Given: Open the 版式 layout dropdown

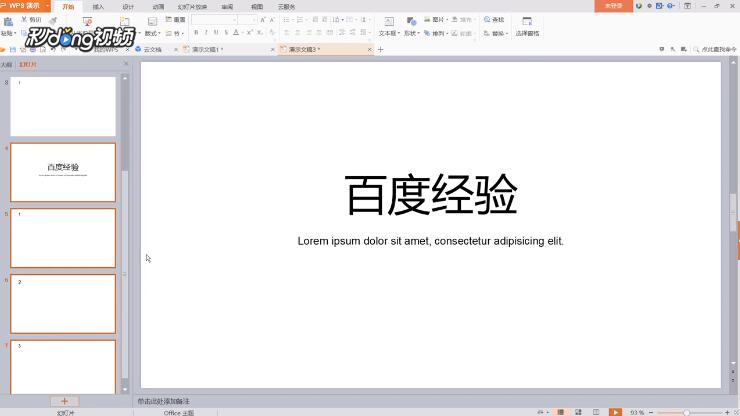Looking at the screenshot, I should pyautogui.click(x=152, y=33).
